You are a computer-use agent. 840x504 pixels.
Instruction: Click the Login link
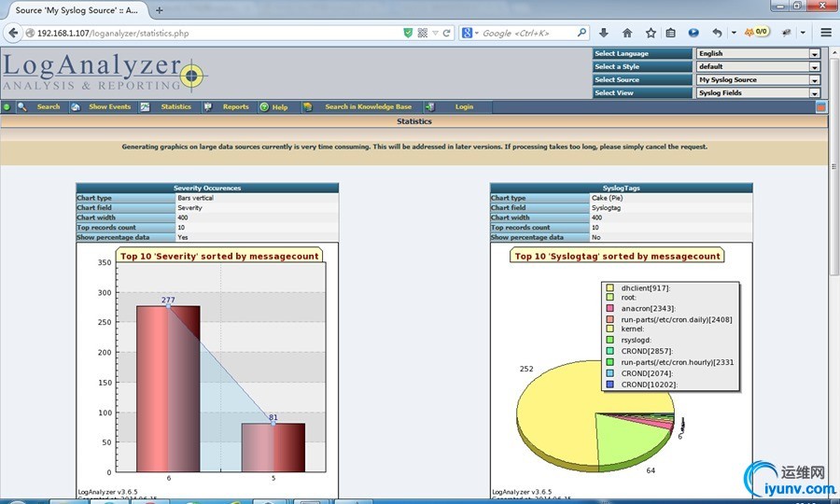click(464, 106)
